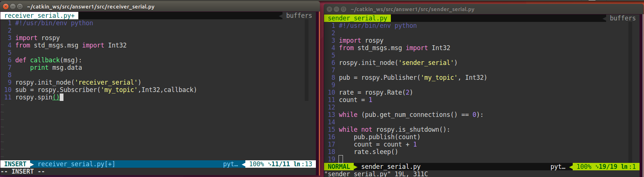Click 'from std_msgs.msg import Int32' in sender

click(395, 48)
